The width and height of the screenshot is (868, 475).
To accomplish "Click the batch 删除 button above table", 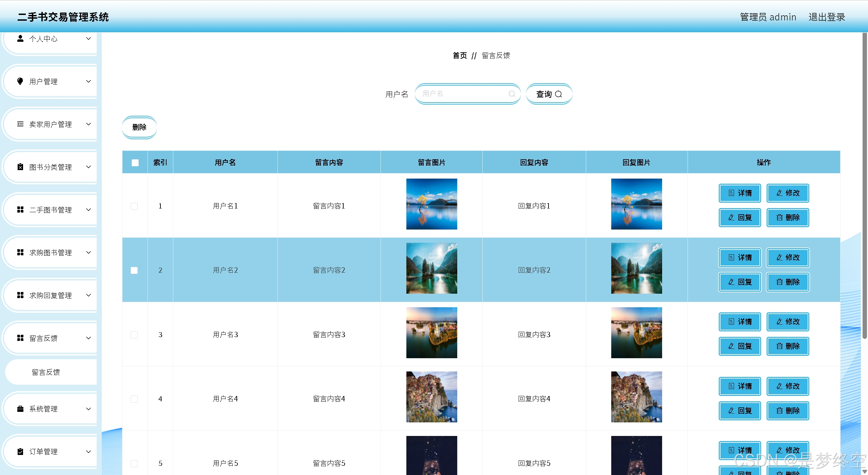I will click(x=139, y=127).
